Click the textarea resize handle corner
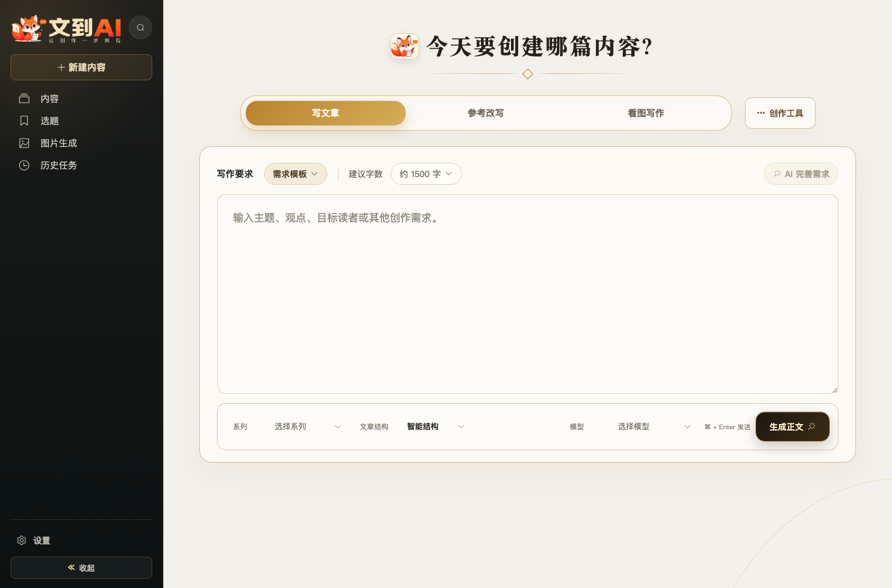The image size is (892, 588). (x=834, y=389)
